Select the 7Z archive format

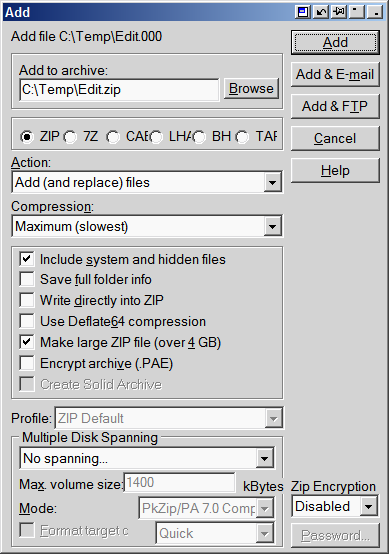(x=70, y=137)
